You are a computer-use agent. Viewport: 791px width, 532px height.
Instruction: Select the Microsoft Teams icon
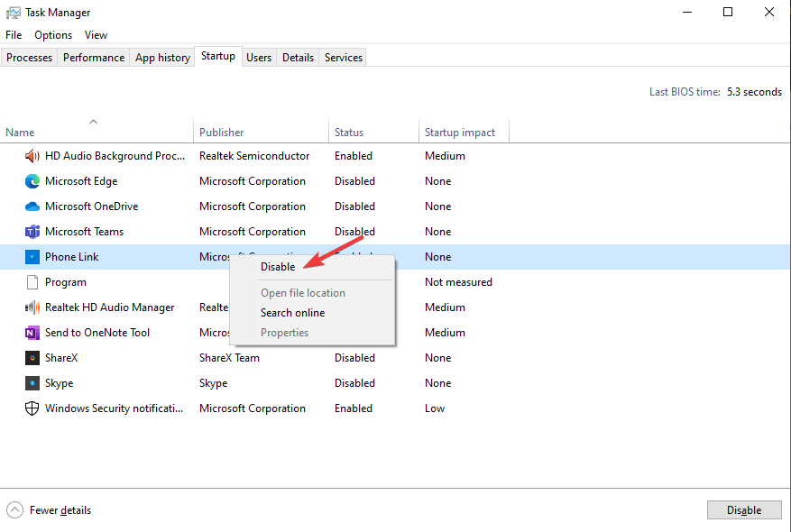(x=32, y=232)
